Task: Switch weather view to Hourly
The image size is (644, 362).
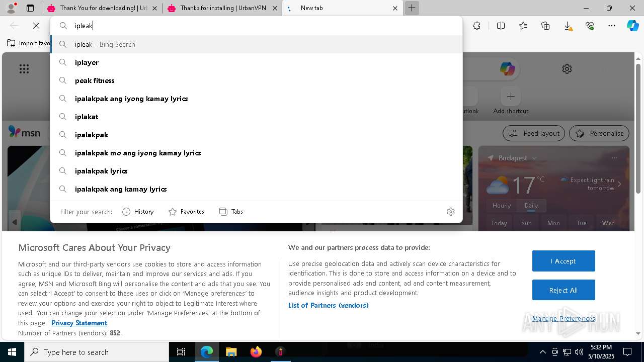Action: [x=502, y=206]
